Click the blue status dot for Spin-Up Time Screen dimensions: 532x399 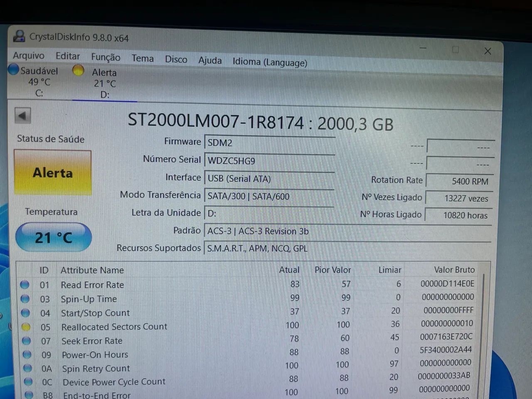[25, 299]
